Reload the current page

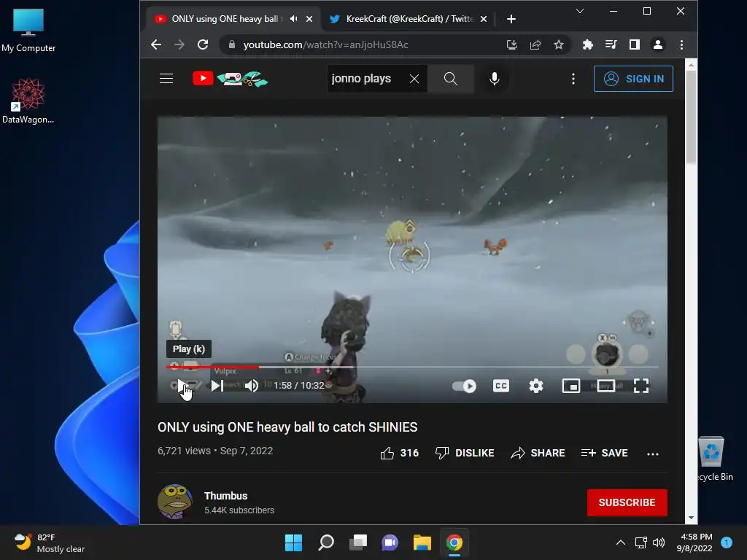point(203,44)
